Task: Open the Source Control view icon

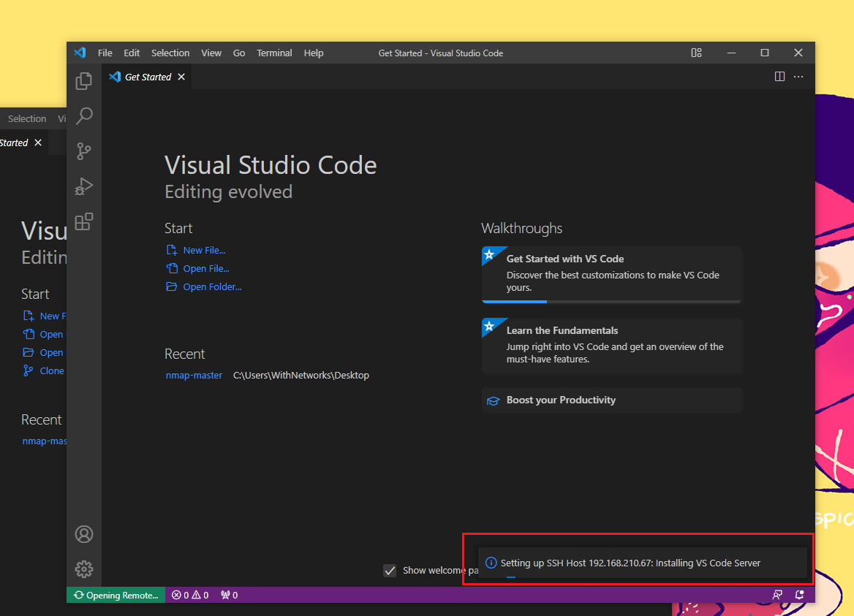Action: click(x=84, y=151)
